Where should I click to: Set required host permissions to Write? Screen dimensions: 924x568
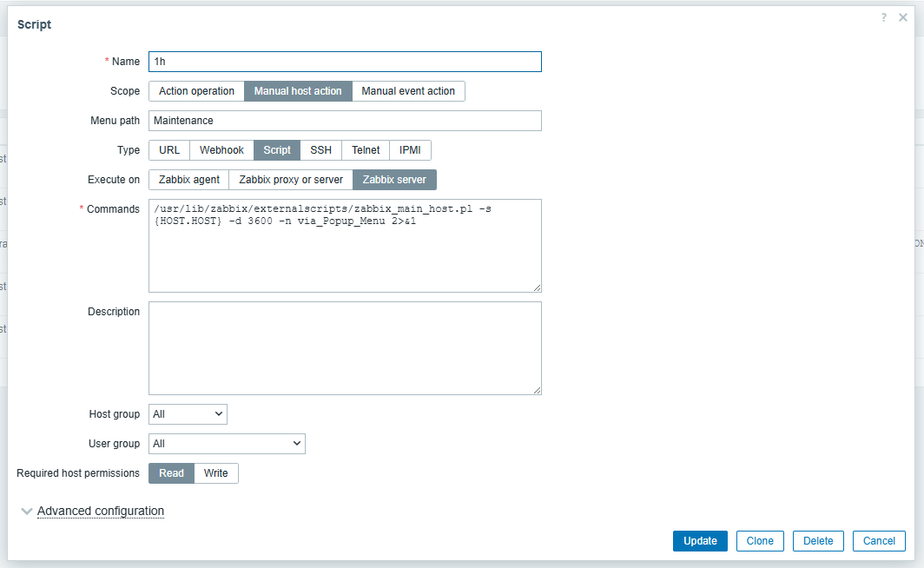pos(215,473)
